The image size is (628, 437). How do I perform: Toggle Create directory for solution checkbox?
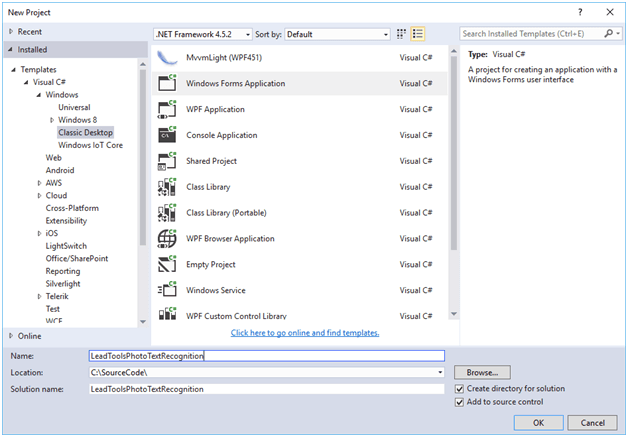click(459, 389)
